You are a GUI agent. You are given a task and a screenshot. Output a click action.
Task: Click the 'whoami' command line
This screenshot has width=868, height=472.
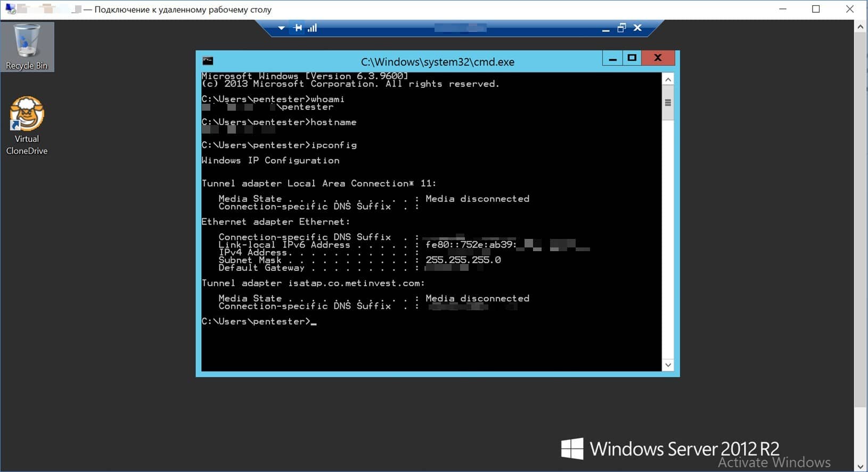273,99
